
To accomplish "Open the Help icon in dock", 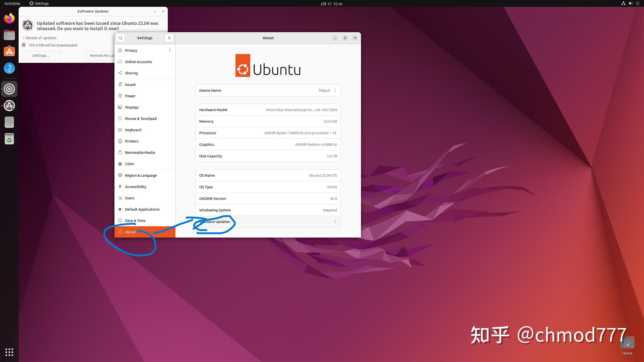I will click(x=9, y=68).
